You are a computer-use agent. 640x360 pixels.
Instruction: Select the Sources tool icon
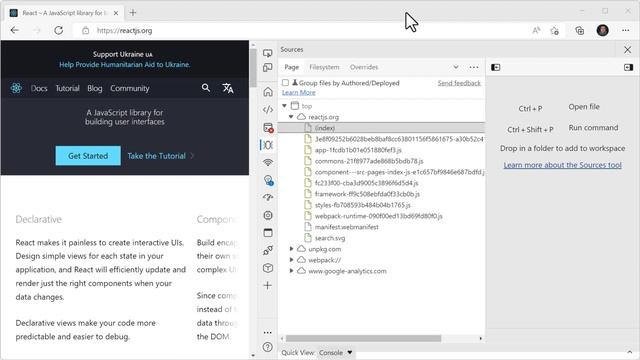[268, 145]
